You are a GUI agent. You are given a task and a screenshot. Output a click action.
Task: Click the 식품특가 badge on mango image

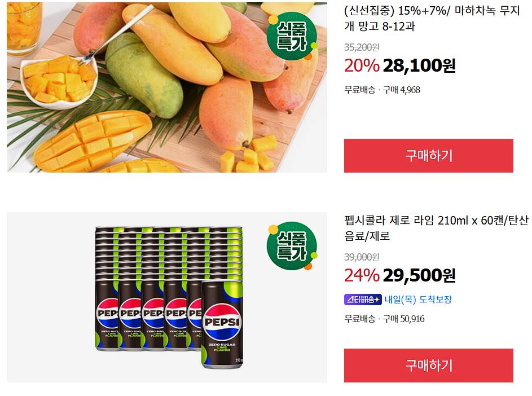click(292, 37)
